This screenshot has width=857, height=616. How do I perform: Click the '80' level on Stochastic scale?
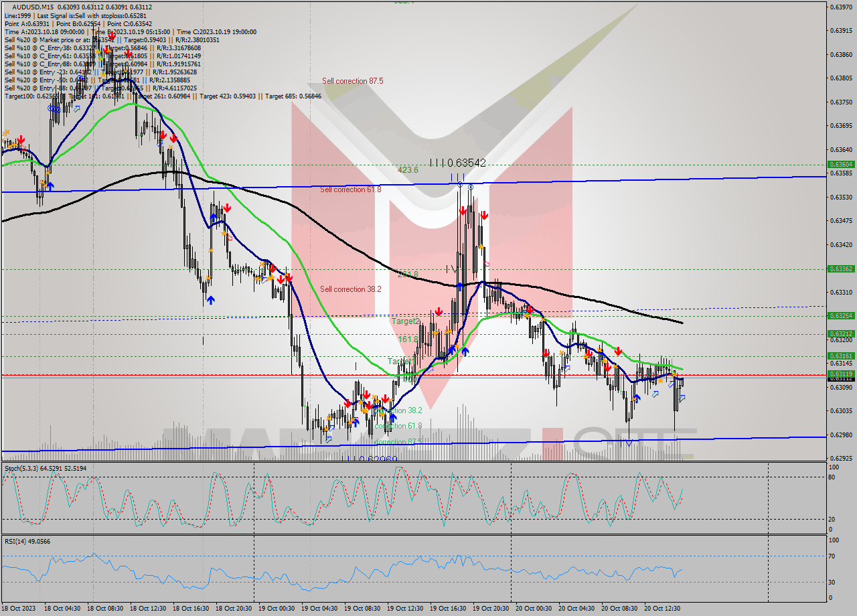pyautogui.click(x=832, y=477)
